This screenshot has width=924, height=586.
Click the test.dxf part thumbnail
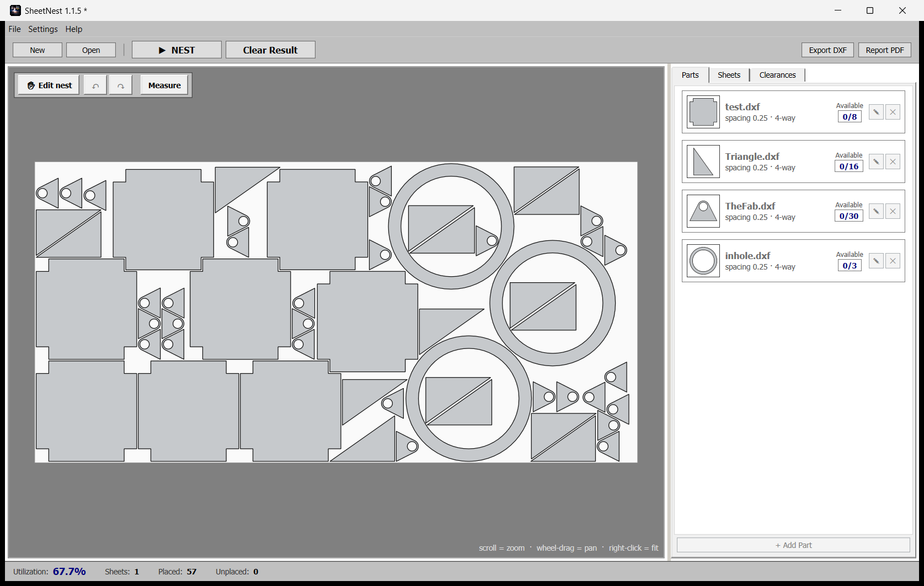(x=703, y=112)
